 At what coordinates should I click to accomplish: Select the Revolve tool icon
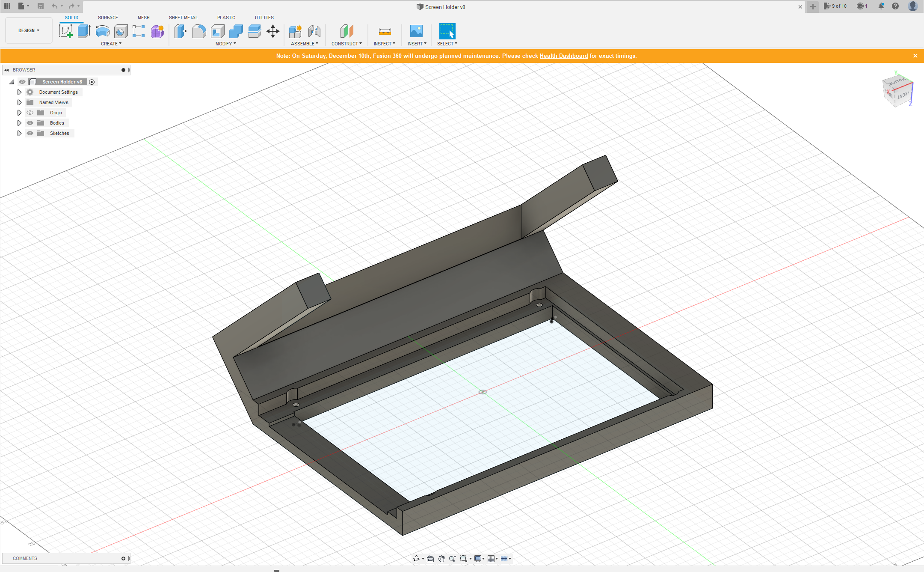coord(103,31)
